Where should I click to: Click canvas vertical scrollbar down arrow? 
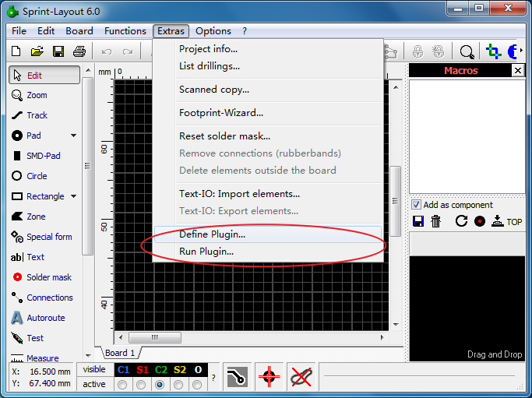coord(396,325)
